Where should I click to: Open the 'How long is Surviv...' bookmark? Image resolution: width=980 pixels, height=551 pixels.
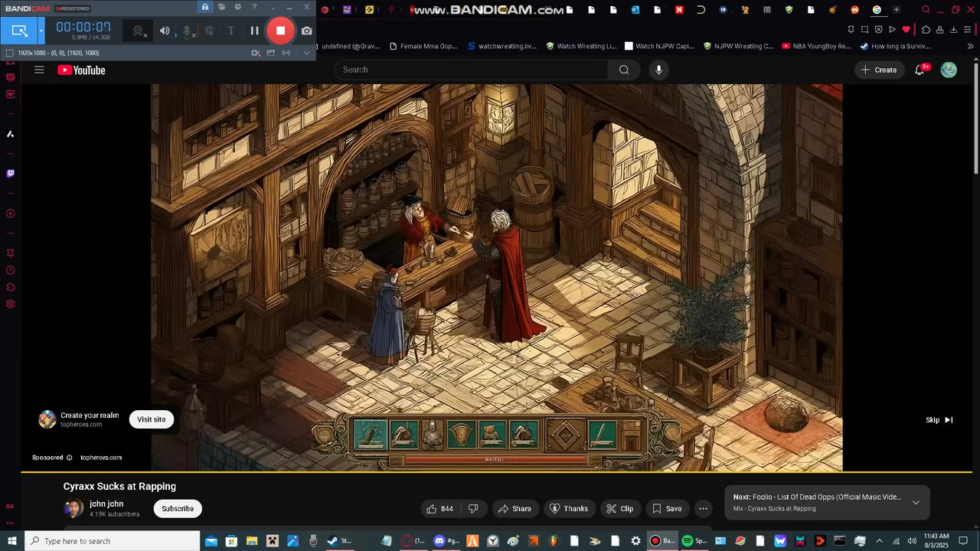[x=896, y=46]
